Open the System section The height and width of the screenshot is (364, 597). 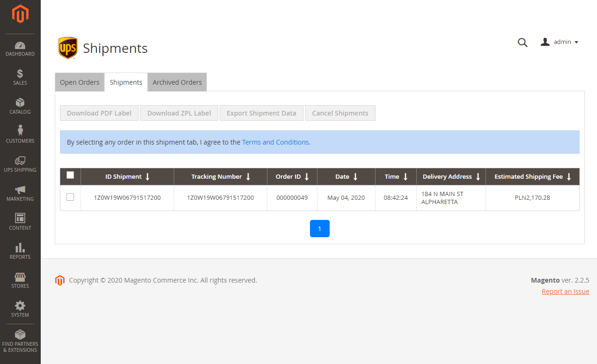[x=20, y=310]
